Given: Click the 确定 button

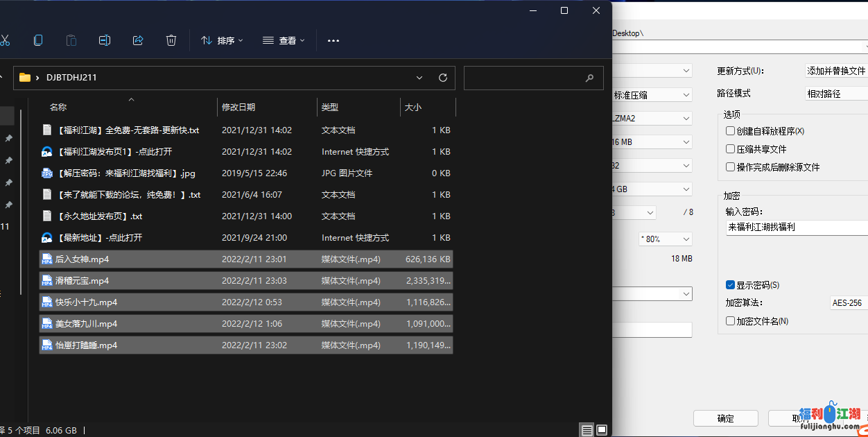Looking at the screenshot, I should point(725,418).
